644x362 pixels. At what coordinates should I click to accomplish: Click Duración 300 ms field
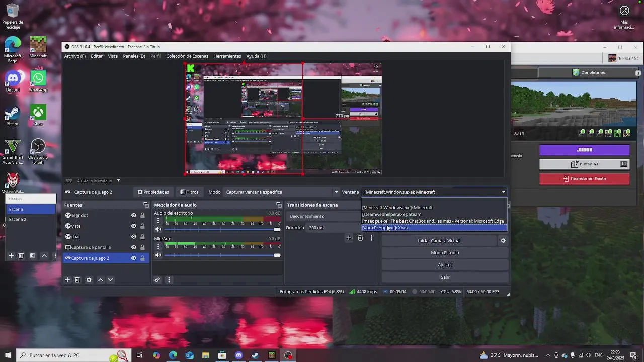[333, 228]
